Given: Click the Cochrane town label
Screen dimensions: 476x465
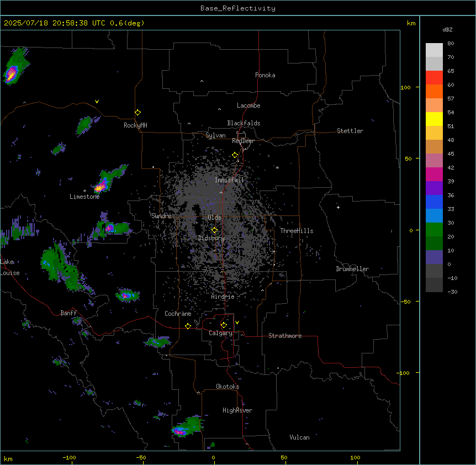Looking at the screenshot, I should [178, 314].
